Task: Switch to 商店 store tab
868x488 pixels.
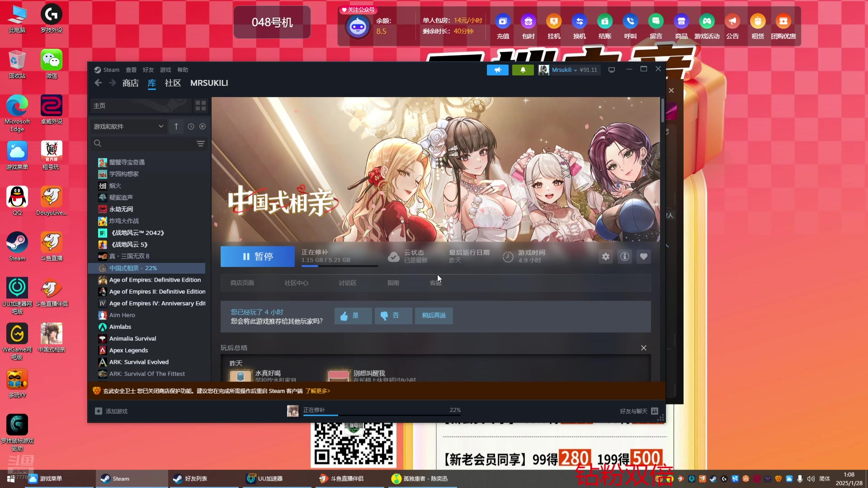Action: (131, 83)
